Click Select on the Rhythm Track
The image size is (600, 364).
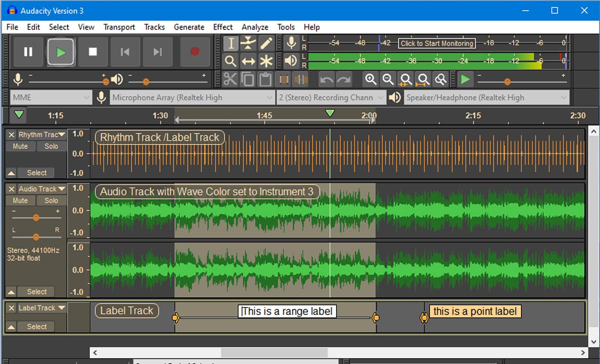pyautogui.click(x=36, y=172)
